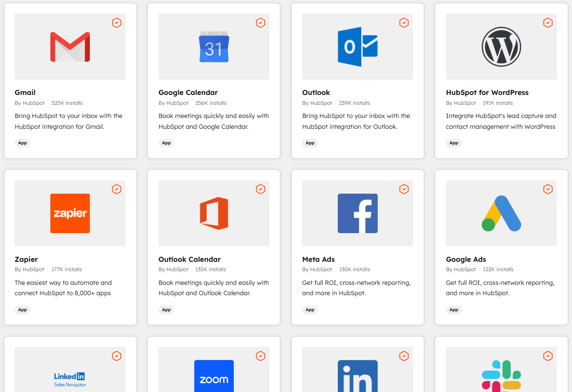The width and height of the screenshot is (572, 392).
Task: Click the certified badge on Zoom card
Action: click(261, 356)
